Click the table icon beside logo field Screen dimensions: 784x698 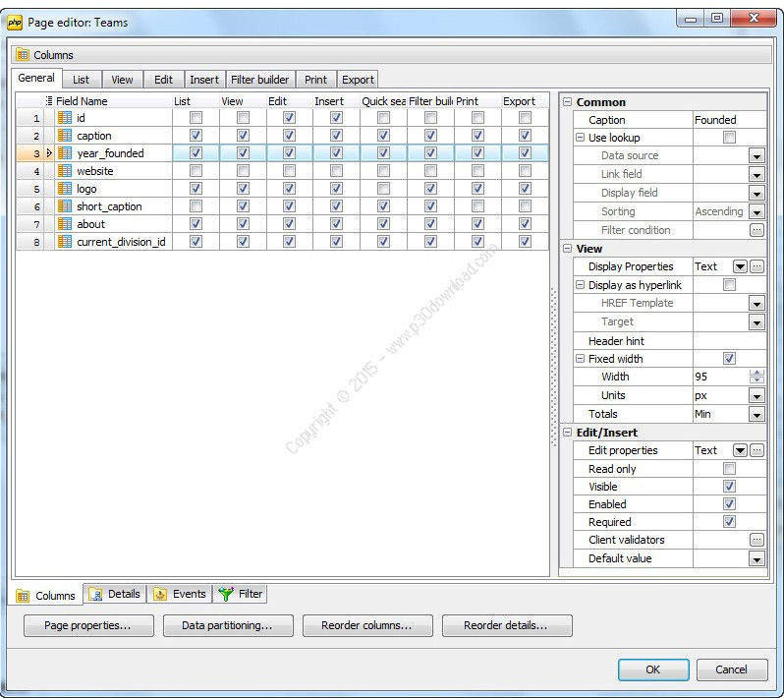coord(65,189)
